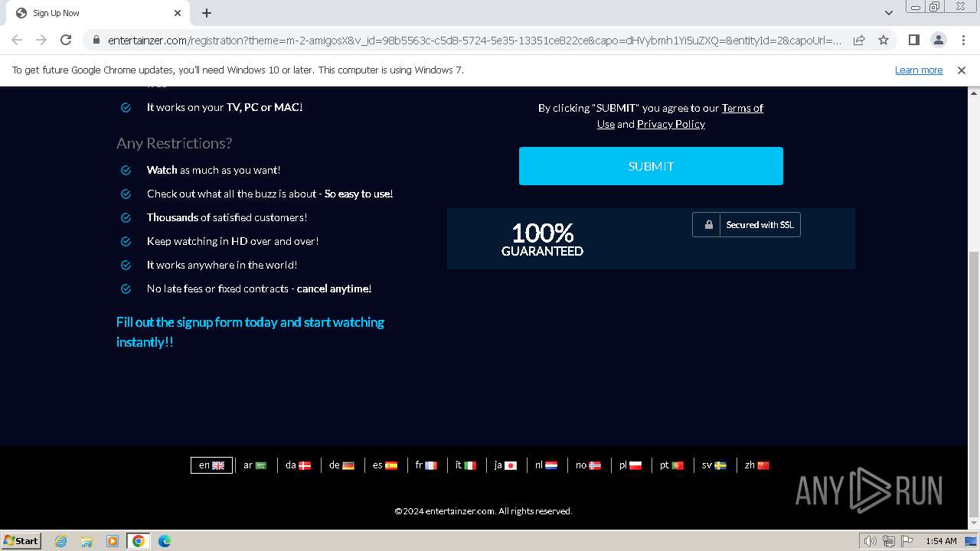Switch language to Danish (da)
This screenshot has width=980, height=551.
tap(299, 465)
